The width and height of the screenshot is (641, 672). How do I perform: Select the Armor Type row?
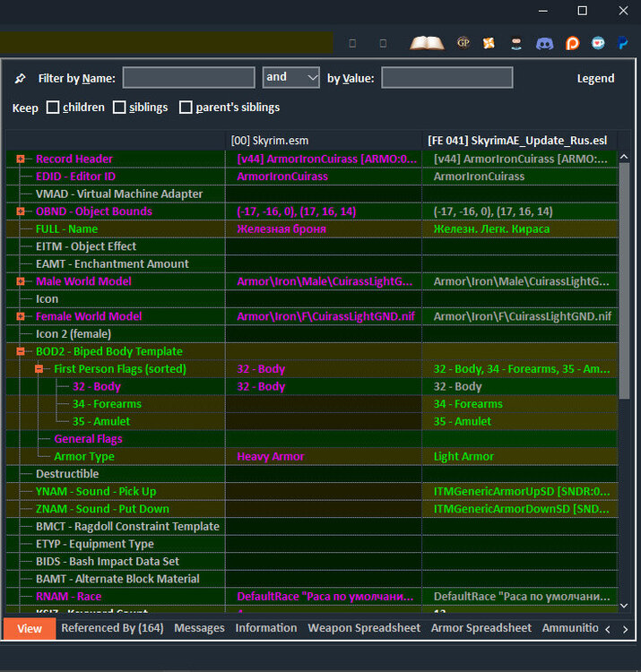tap(312, 456)
